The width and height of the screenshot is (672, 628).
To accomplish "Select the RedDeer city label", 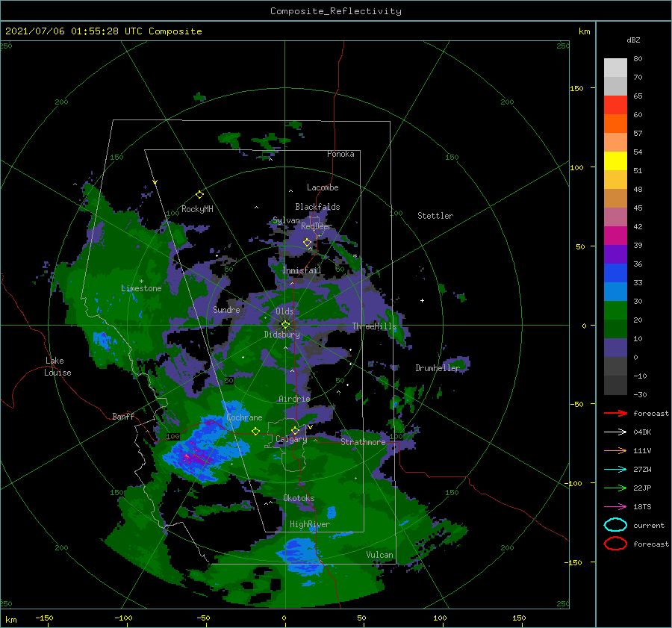I will [317, 226].
